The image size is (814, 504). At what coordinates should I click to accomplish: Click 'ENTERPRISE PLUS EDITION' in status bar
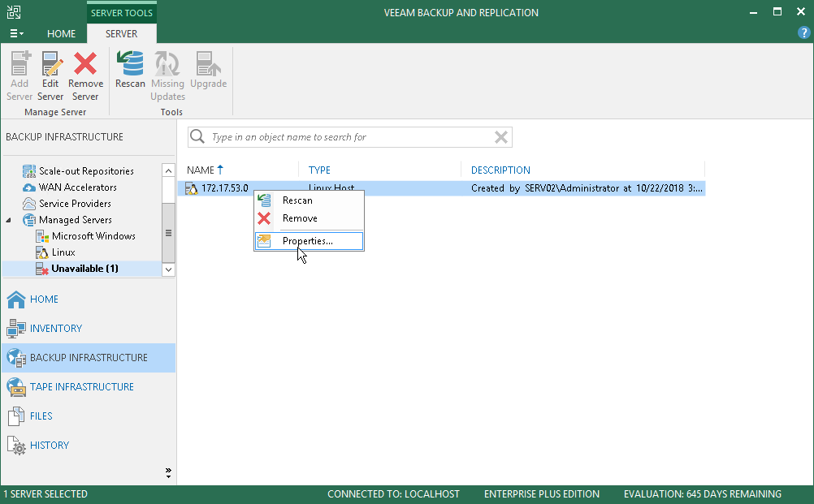(x=542, y=494)
